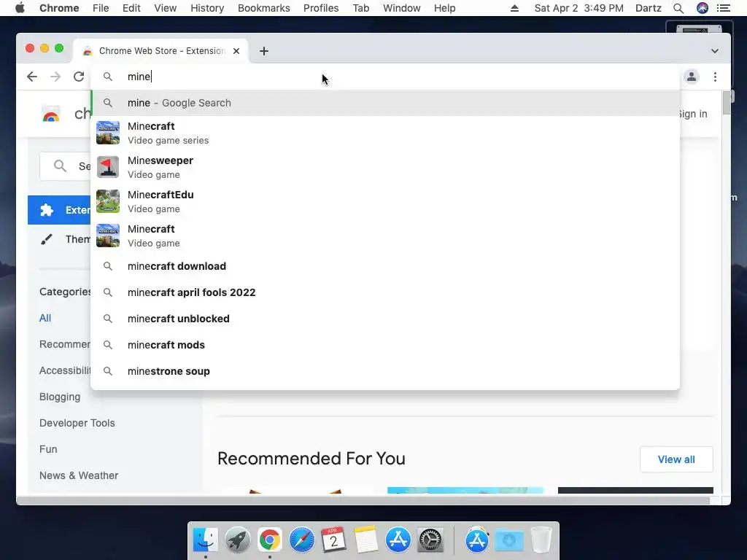The image size is (747, 560).
Task: Open the Tab menu
Action: (360, 8)
